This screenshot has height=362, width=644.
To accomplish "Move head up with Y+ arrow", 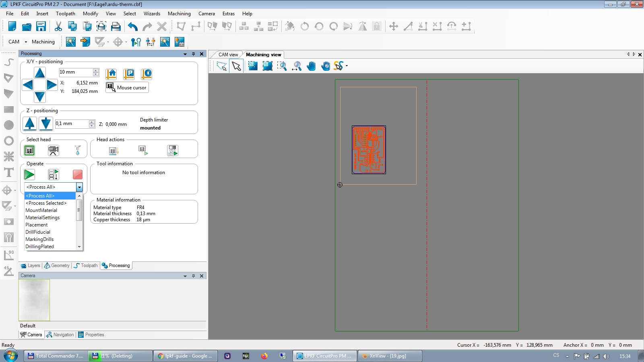I will coord(39,73).
